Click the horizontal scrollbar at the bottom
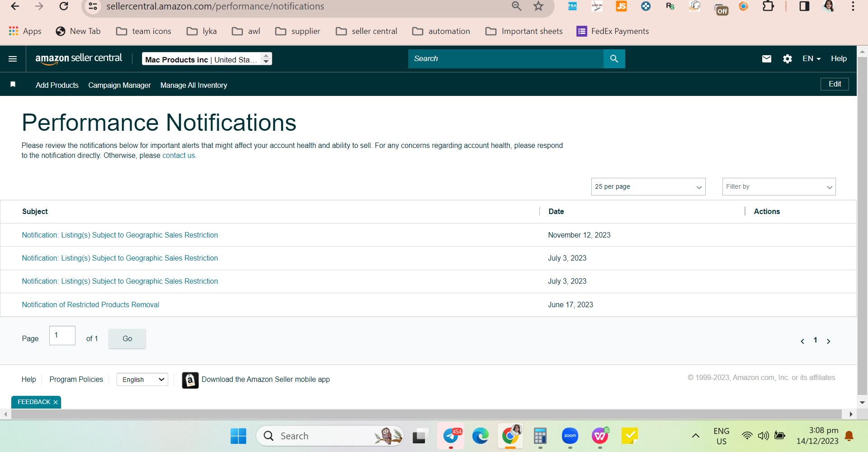This screenshot has width=868, height=452. (x=426, y=414)
